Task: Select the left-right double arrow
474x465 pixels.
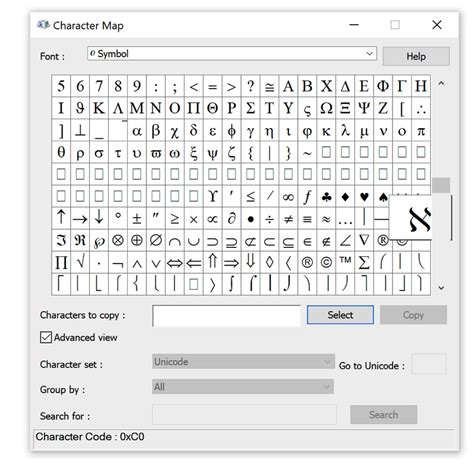Action: click(x=175, y=262)
